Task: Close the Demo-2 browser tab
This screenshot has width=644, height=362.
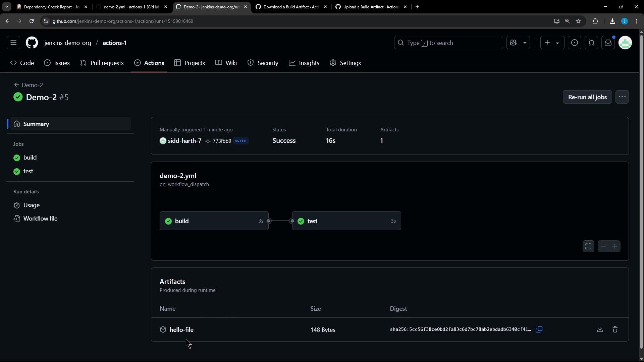Action: tap(246, 7)
